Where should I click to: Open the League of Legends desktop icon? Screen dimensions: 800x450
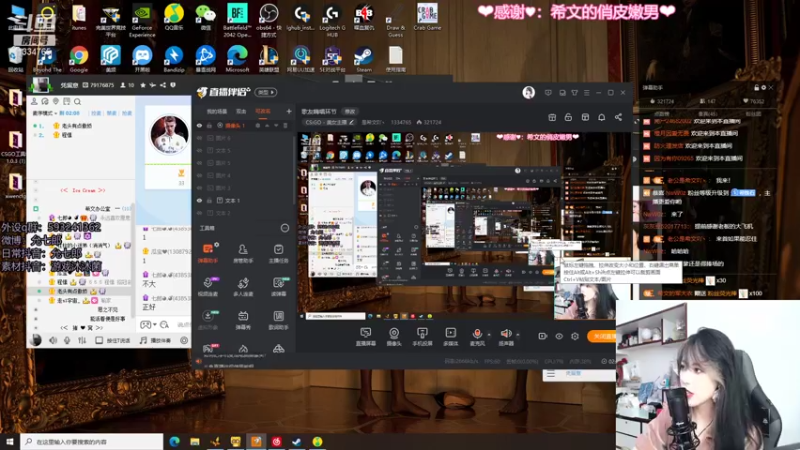268,59
